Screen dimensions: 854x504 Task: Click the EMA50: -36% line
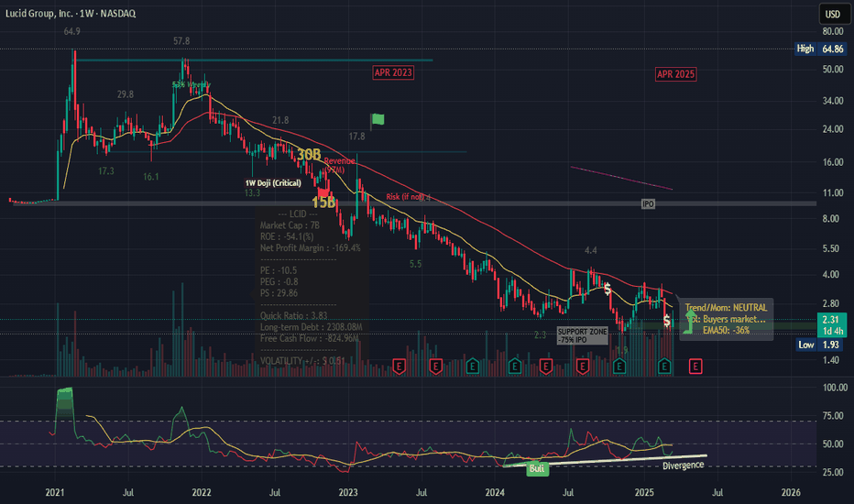(x=726, y=330)
